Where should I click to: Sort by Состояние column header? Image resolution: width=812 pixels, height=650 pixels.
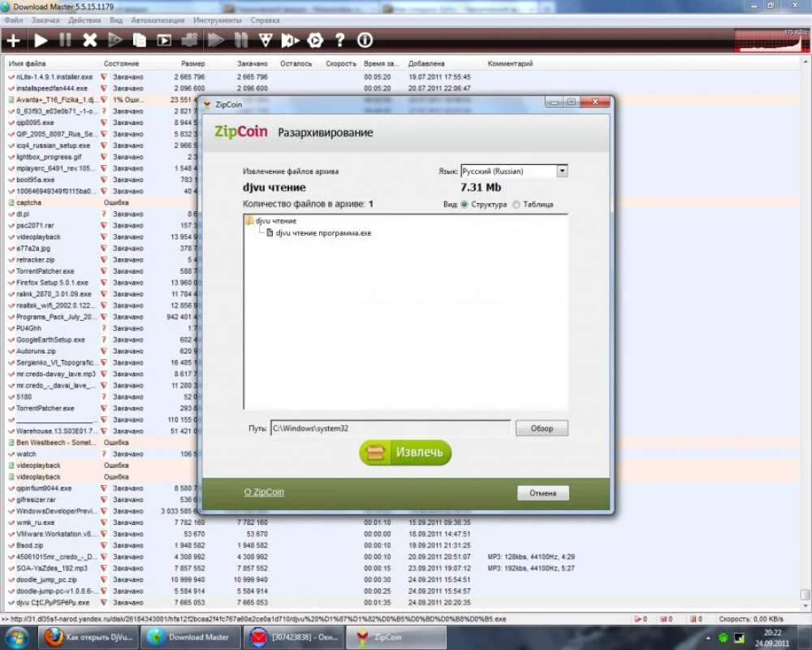[x=121, y=63]
